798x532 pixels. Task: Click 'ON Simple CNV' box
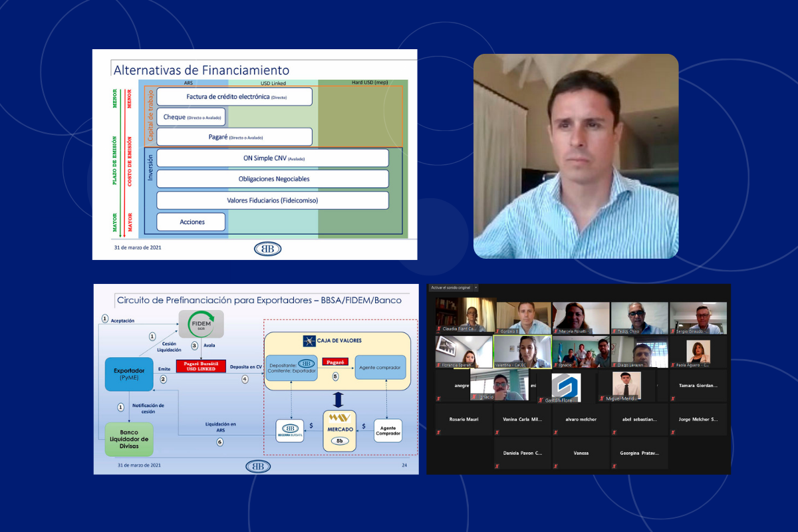pyautogui.click(x=273, y=158)
